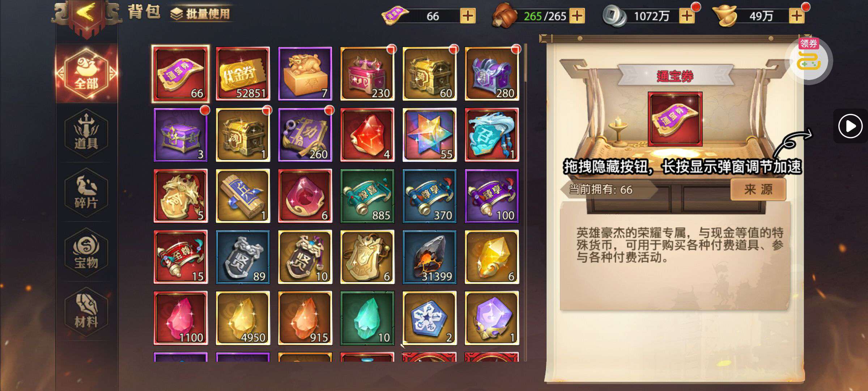The width and height of the screenshot is (868, 391).
Task: Open the 宝物 category tab
Action: click(x=86, y=253)
